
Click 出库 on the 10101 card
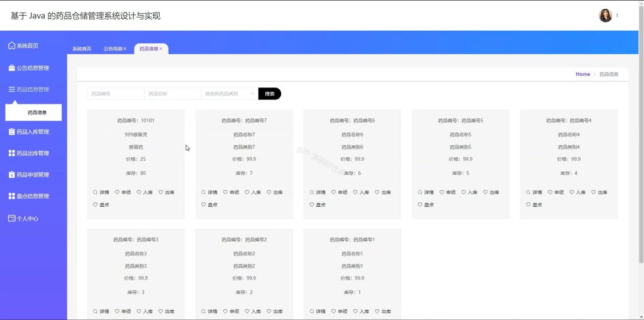[166, 192]
